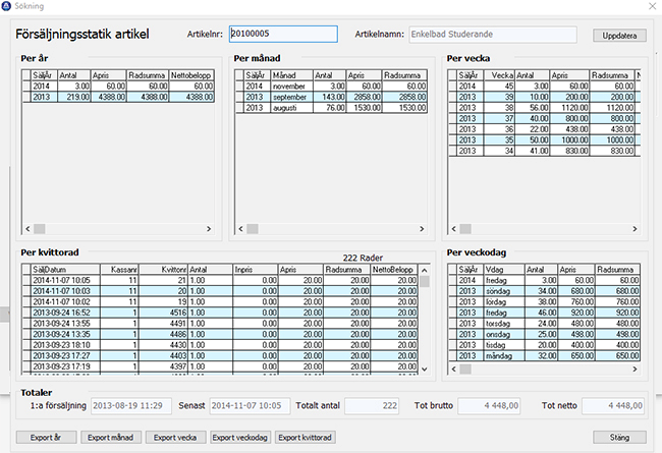This screenshot has height=453, width=662.
Task: Click Export kvittorad button
Action: pos(305,437)
